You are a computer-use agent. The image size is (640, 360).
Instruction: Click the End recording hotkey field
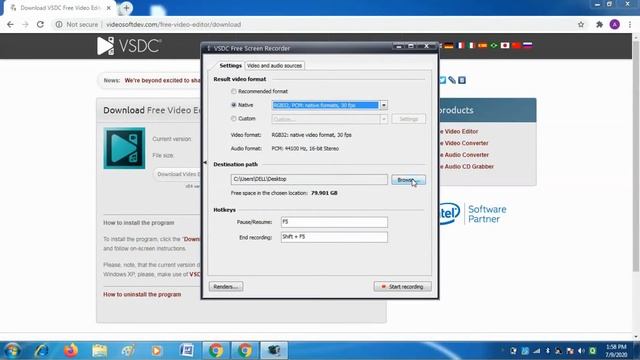[334, 237]
